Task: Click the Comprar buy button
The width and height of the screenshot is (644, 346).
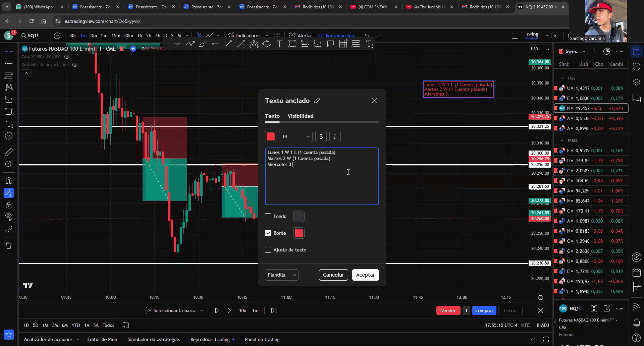Action: (484, 310)
